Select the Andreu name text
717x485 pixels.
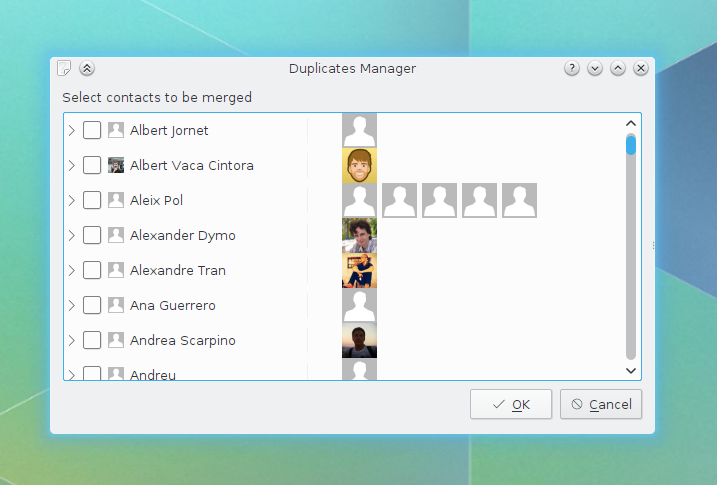click(x=153, y=375)
